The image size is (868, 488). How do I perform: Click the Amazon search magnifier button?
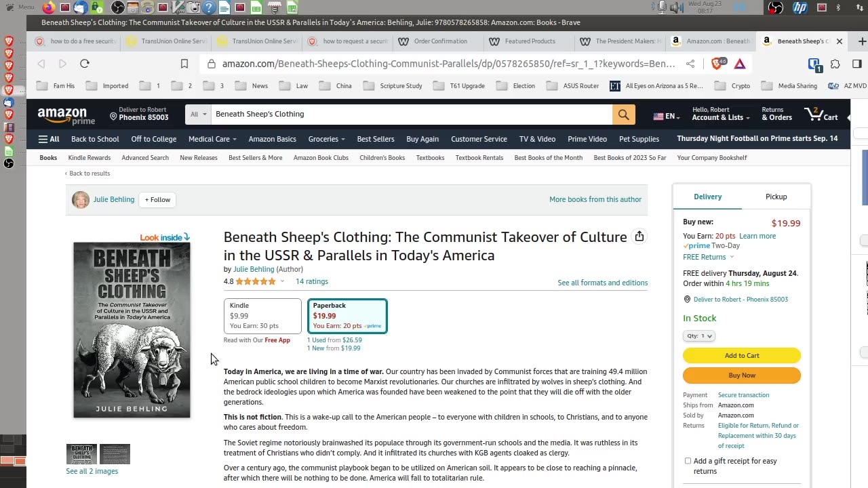(x=623, y=115)
